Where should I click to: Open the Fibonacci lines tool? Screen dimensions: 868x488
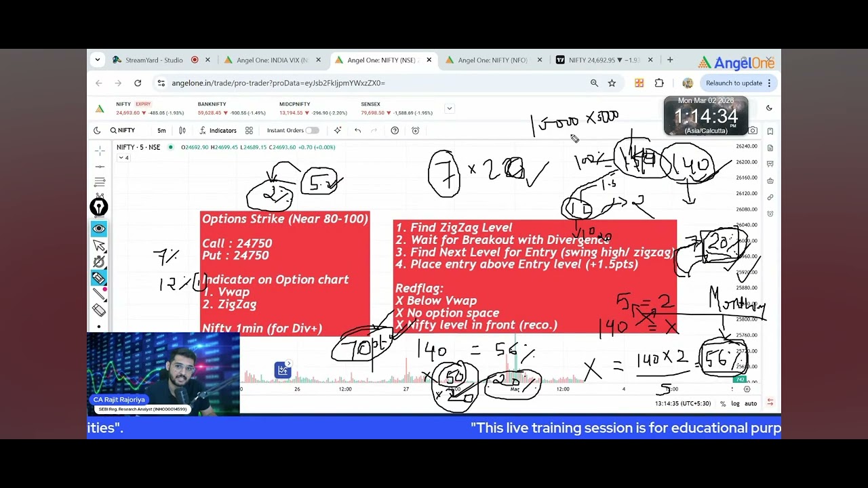pos(100,182)
